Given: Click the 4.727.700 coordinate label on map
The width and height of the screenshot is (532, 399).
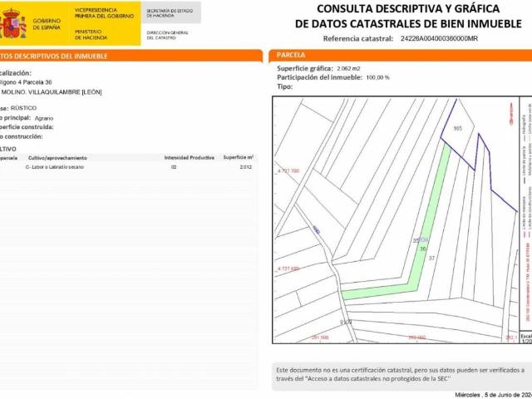Looking at the screenshot, I should coord(288,170).
